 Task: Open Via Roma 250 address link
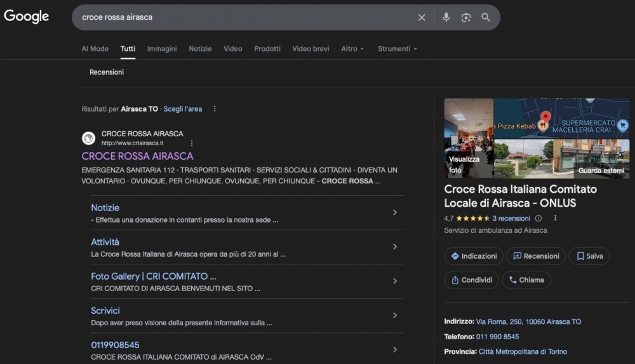tap(528, 322)
